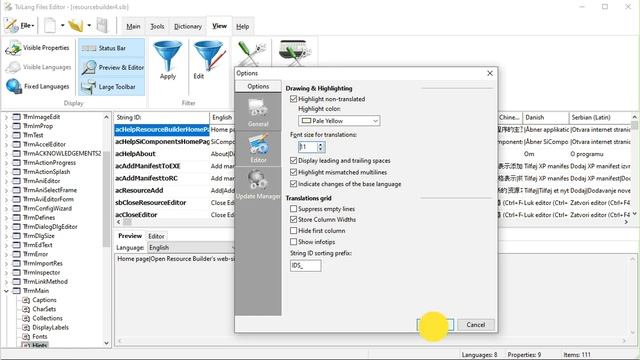
Task: Click the Save icon in the toolbar
Action: pos(102,25)
